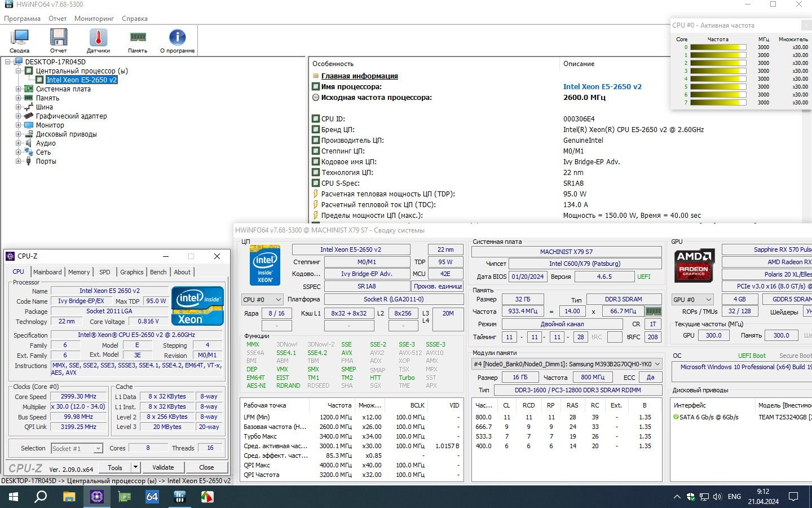Click CPU-Z Tools button
This screenshot has height=508, width=812.
pos(115,467)
